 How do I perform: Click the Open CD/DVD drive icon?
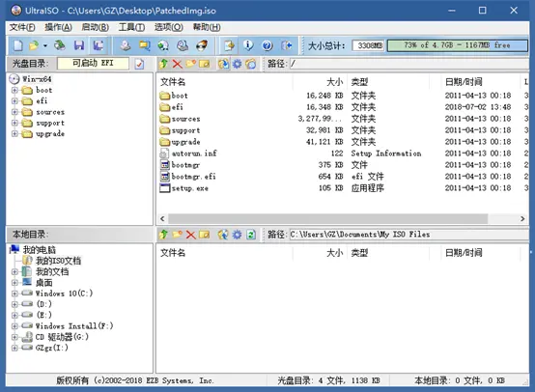tap(60, 45)
